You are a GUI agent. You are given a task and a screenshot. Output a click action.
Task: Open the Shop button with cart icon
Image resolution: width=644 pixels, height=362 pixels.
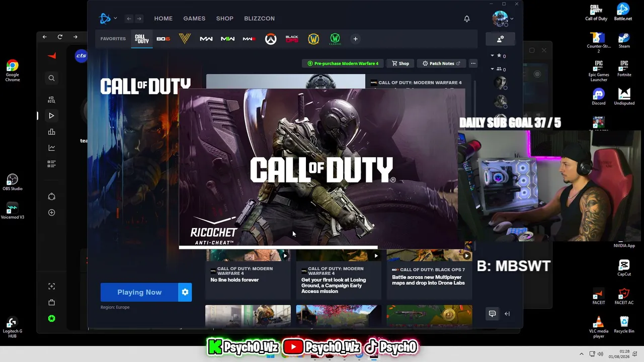pyautogui.click(x=400, y=63)
